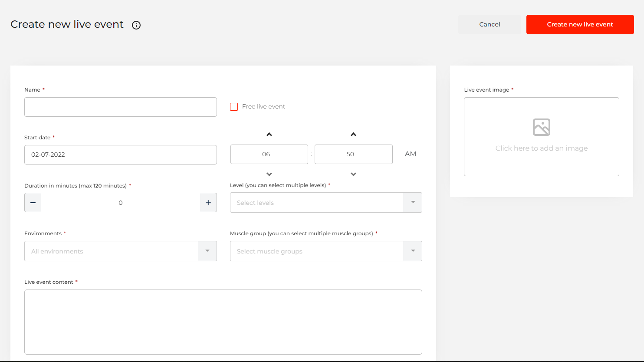Decrease the hour with down chevron

(269, 174)
